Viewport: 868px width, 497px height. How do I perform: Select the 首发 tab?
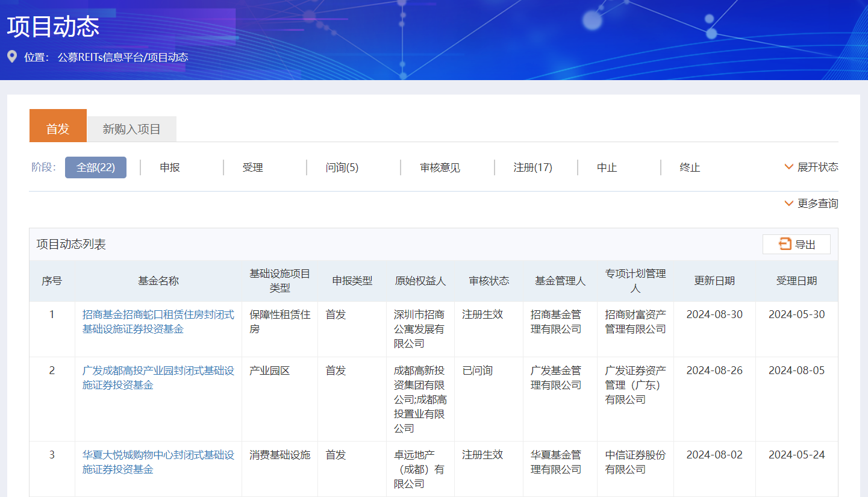click(58, 129)
